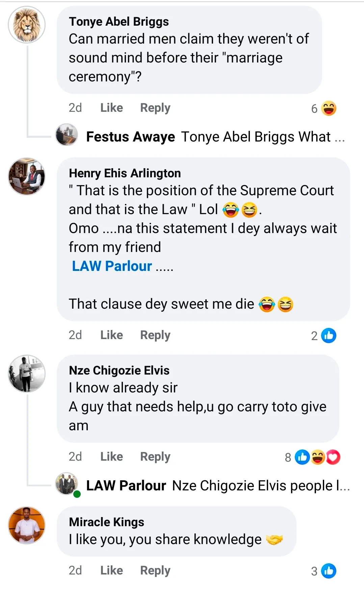Expand Festus Awaye's truncated reply

339,137
